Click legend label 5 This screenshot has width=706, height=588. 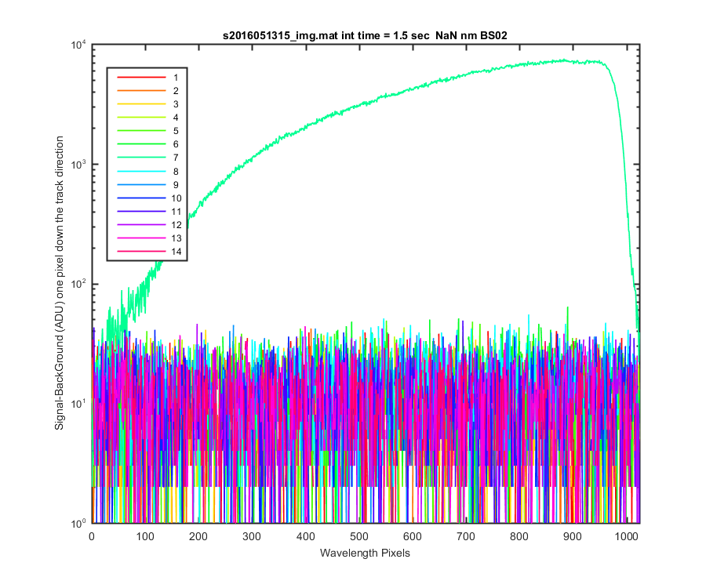point(176,131)
